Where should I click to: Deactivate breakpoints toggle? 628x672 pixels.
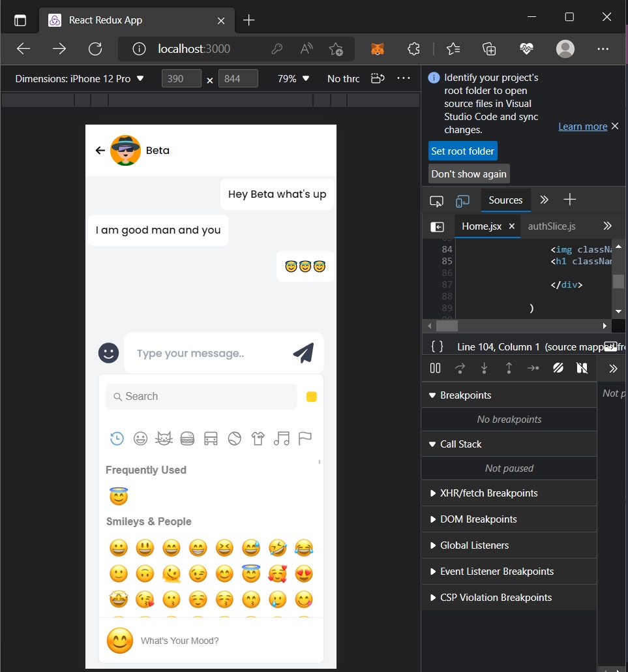(x=558, y=368)
